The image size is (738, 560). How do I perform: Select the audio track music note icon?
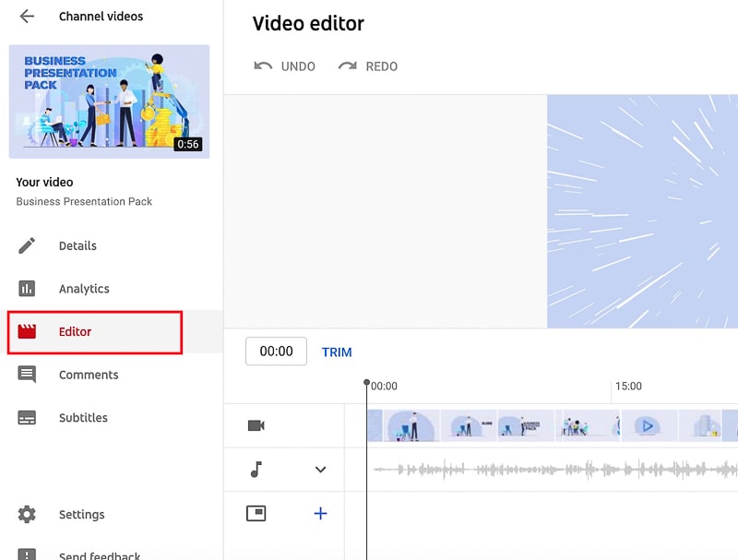257,470
